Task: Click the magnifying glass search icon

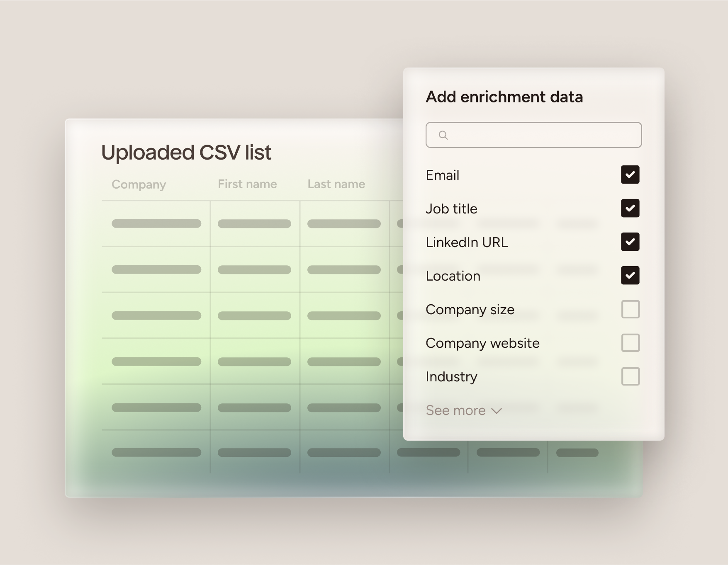Action: coord(443,135)
